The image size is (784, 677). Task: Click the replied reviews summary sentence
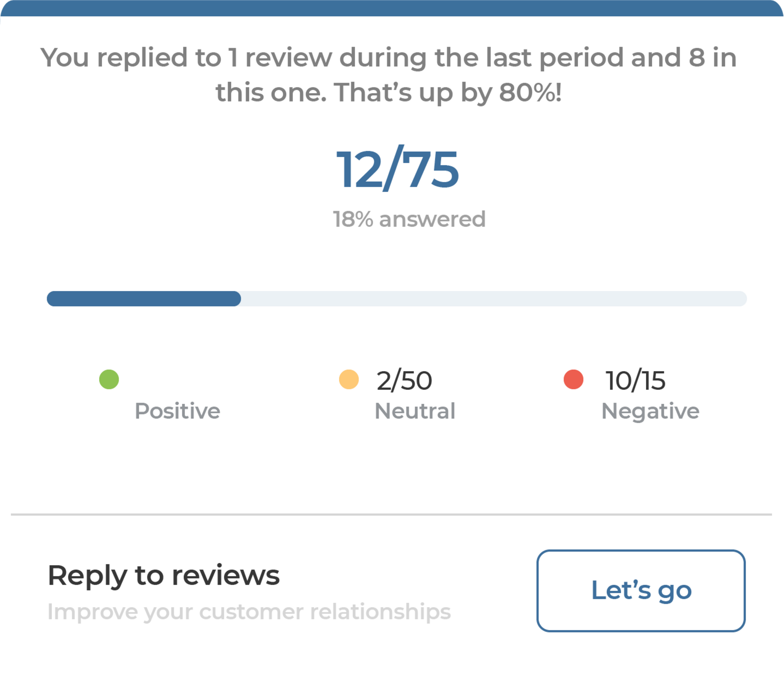tap(388, 57)
